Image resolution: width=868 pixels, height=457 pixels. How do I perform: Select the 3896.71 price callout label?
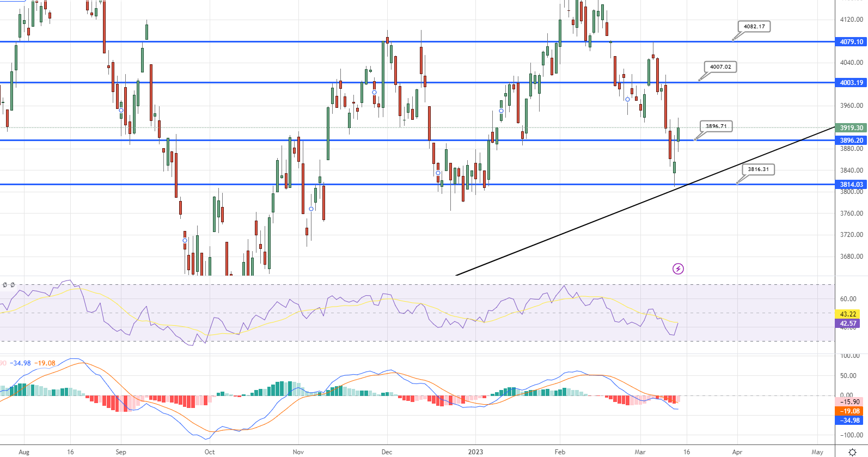(716, 126)
